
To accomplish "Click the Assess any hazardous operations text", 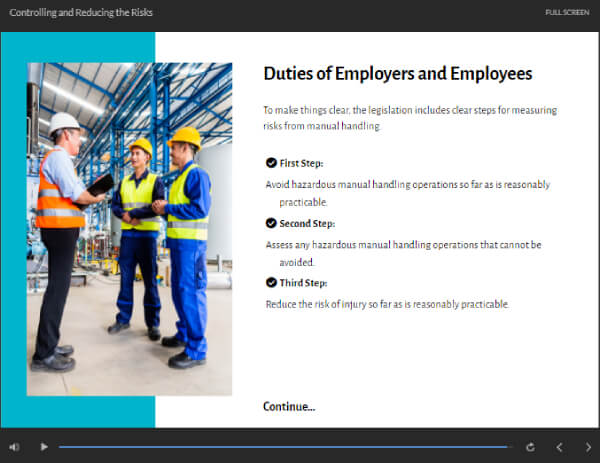I will (x=403, y=253).
